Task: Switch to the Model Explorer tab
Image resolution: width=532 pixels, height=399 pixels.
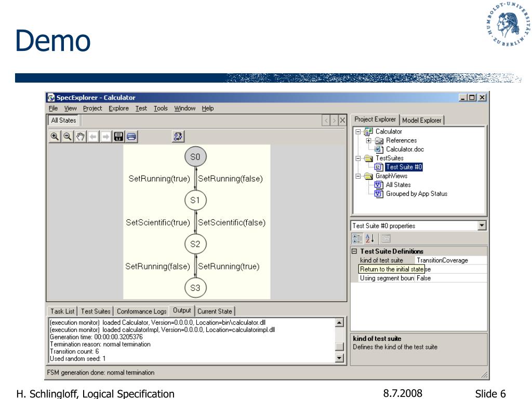Action: click(x=422, y=120)
